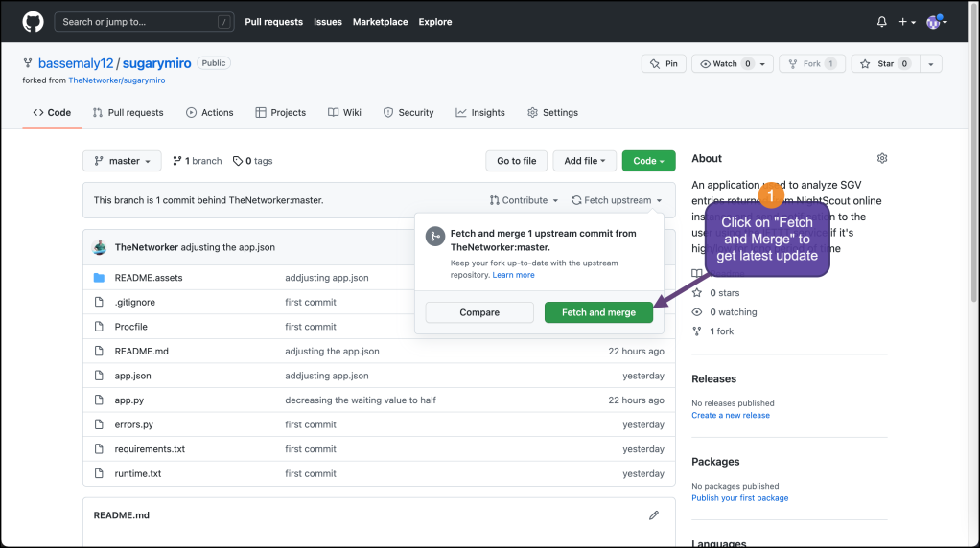Viewport: 980px width, 548px height.
Task: Click Create a new release link
Action: point(731,415)
